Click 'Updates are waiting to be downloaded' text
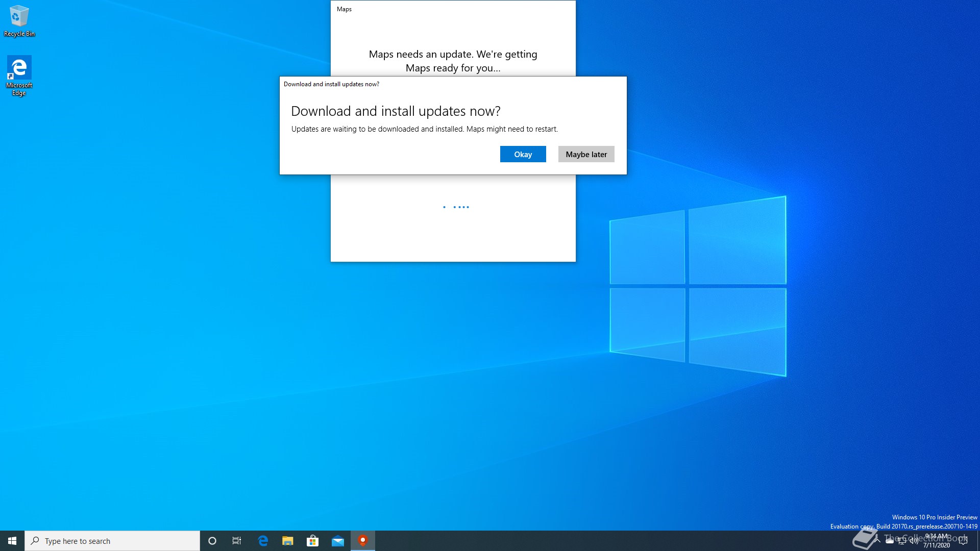The image size is (980, 551). (x=424, y=129)
